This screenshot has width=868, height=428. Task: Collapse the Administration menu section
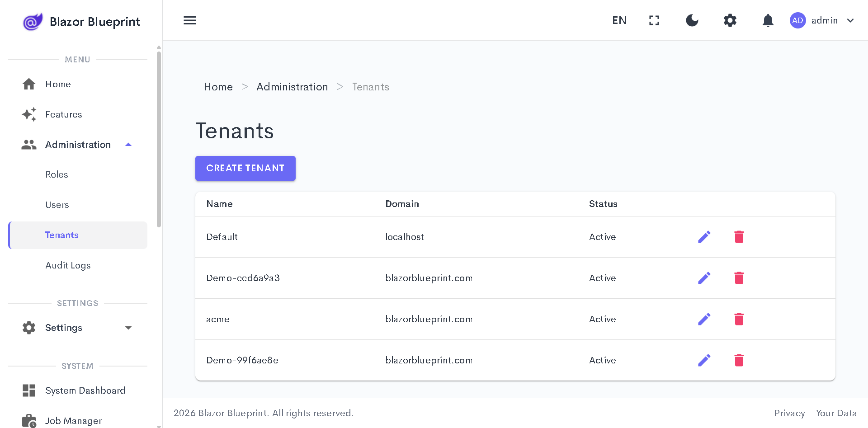pos(128,144)
